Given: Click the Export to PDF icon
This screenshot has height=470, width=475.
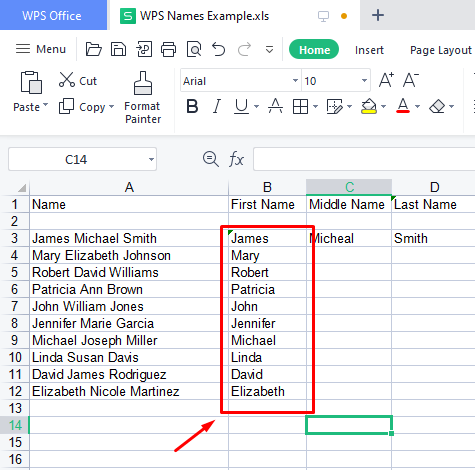Looking at the screenshot, I should [144, 49].
